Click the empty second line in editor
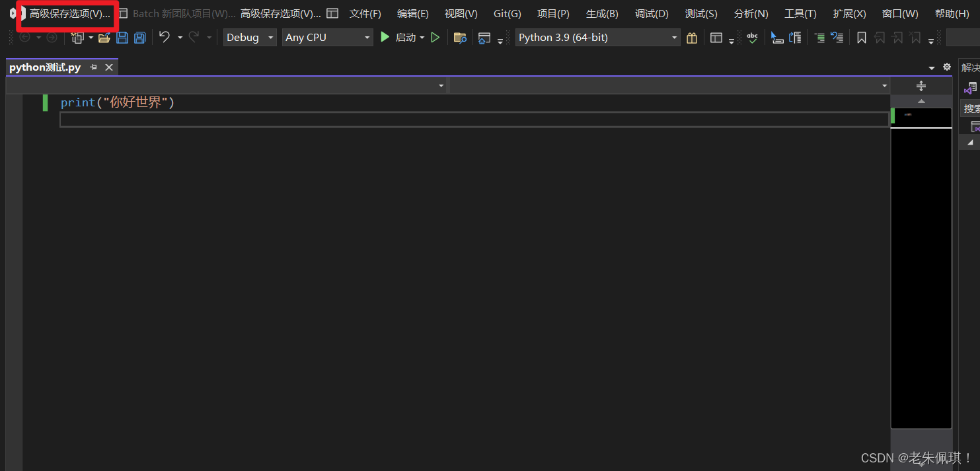 click(x=474, y=119)
